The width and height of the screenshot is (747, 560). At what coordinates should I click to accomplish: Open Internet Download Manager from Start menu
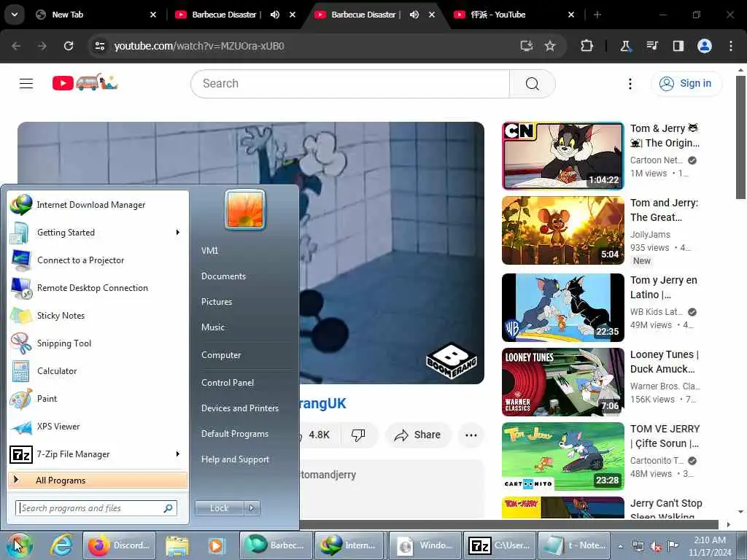(98, 205)
